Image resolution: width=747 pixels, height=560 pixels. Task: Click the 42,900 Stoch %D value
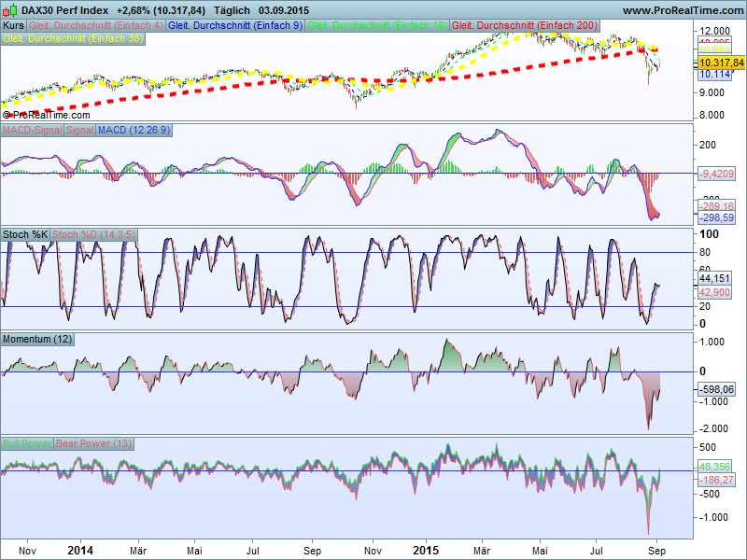[x=714, y=292]
